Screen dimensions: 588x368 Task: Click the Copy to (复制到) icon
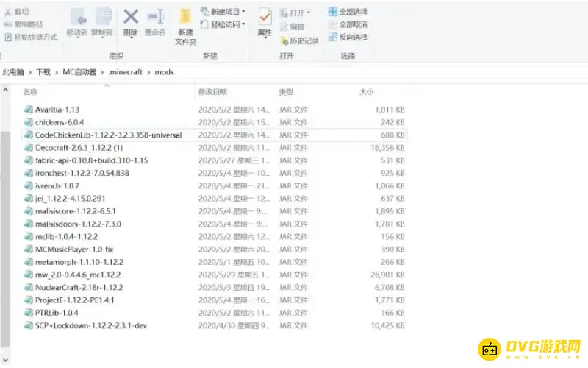point(102,22)
